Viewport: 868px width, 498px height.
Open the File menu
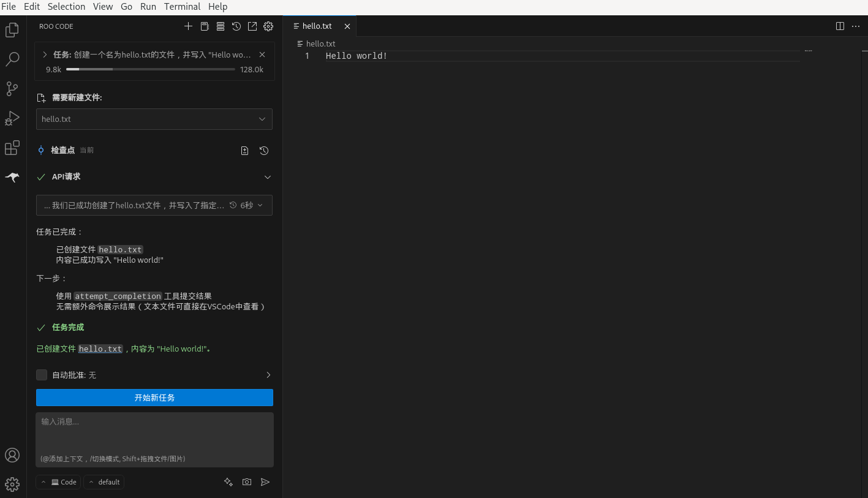(x=9, y=7)
